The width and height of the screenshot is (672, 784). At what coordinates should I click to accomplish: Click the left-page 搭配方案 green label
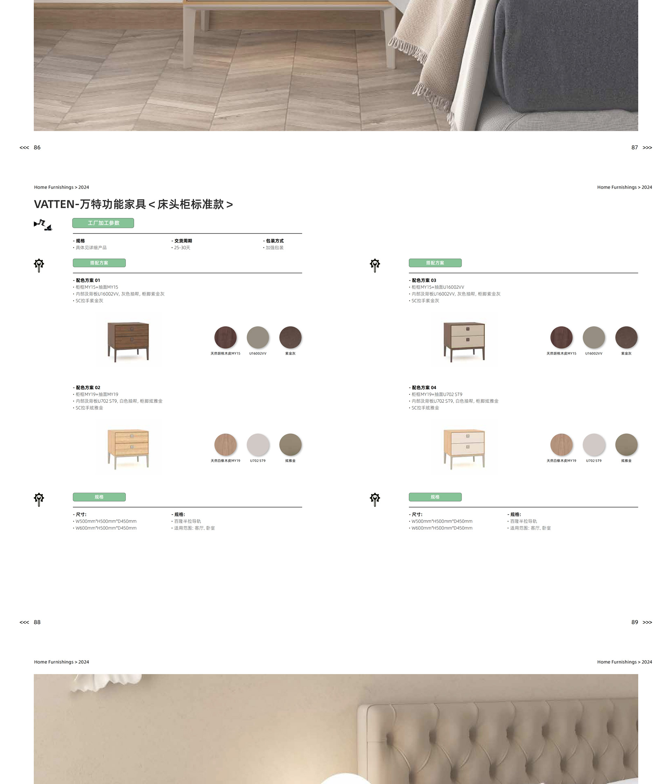pyautogui.click(x=99, y=263)
